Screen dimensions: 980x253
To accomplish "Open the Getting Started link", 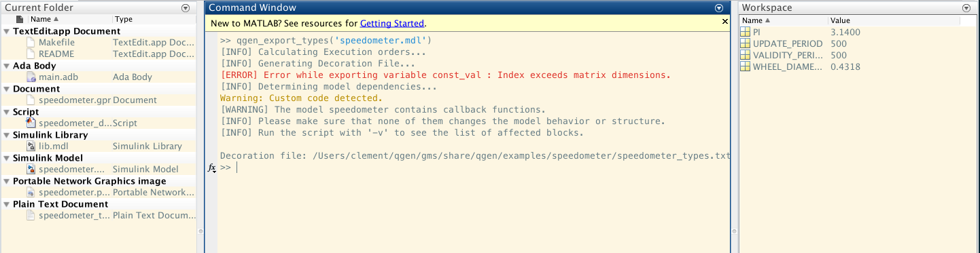I will point(392,23).
